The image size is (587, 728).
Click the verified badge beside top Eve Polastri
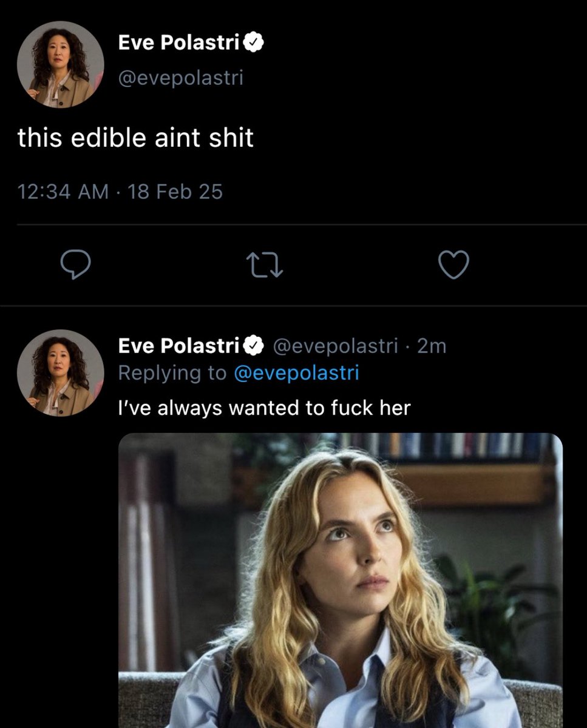pyautogui.click(x=254, y=43)
